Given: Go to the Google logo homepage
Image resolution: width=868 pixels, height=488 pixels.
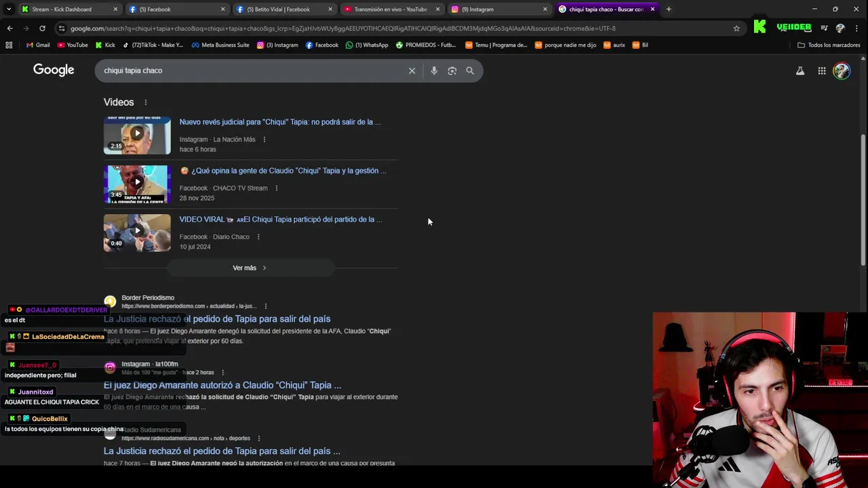Looking at the screenshot, I should (x=54, y=70).
